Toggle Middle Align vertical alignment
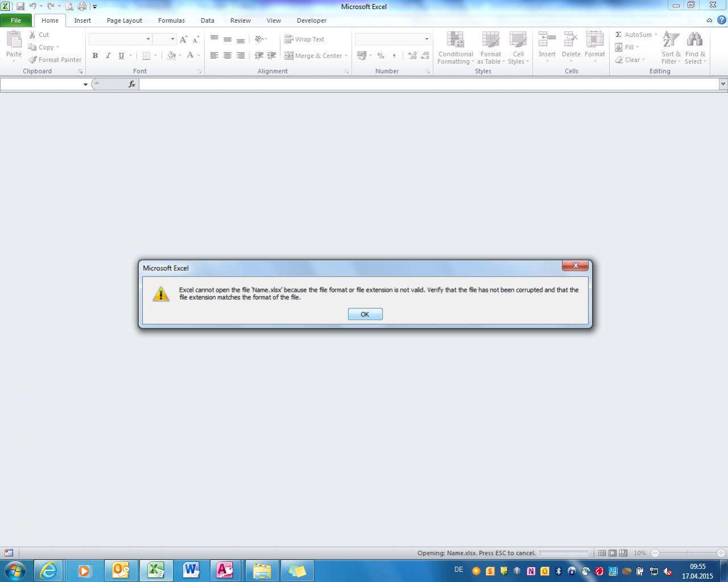This screenshot has width=728, height=582. 227,39
